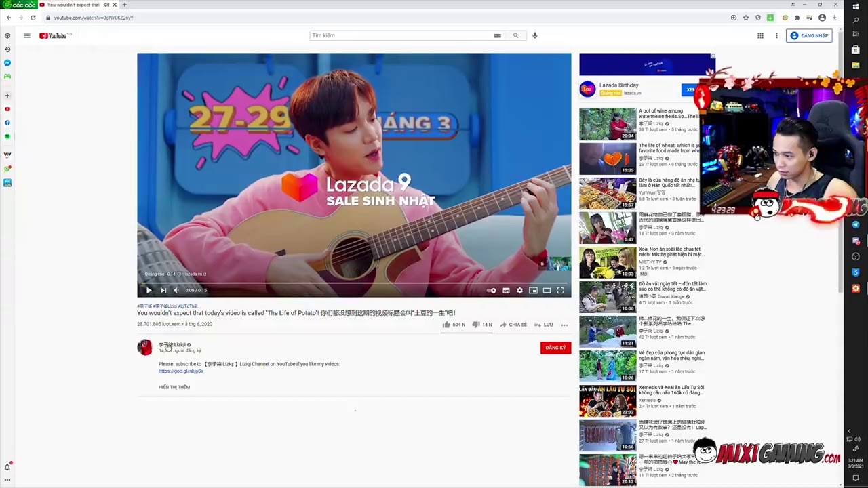Viewport: 868px width, 488px height.
Task: Open browser downloads arrow icon
Action: click(835, 18)
